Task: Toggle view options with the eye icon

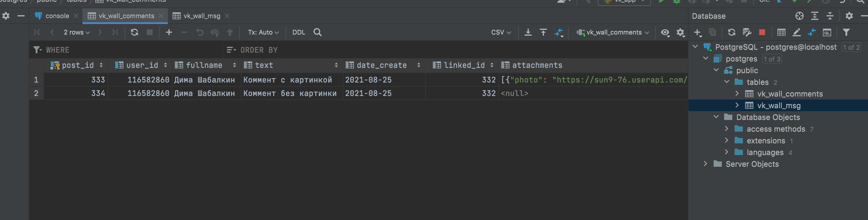Action: click(665, 32)
